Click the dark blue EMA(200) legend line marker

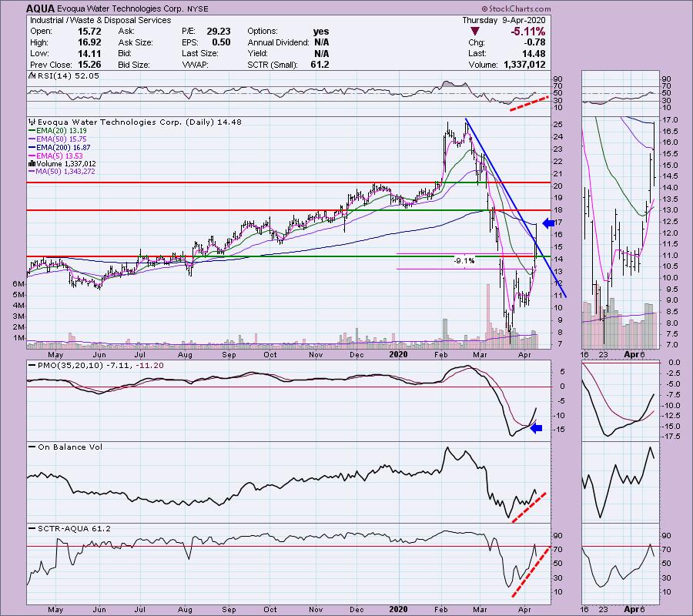coord(32,148)
